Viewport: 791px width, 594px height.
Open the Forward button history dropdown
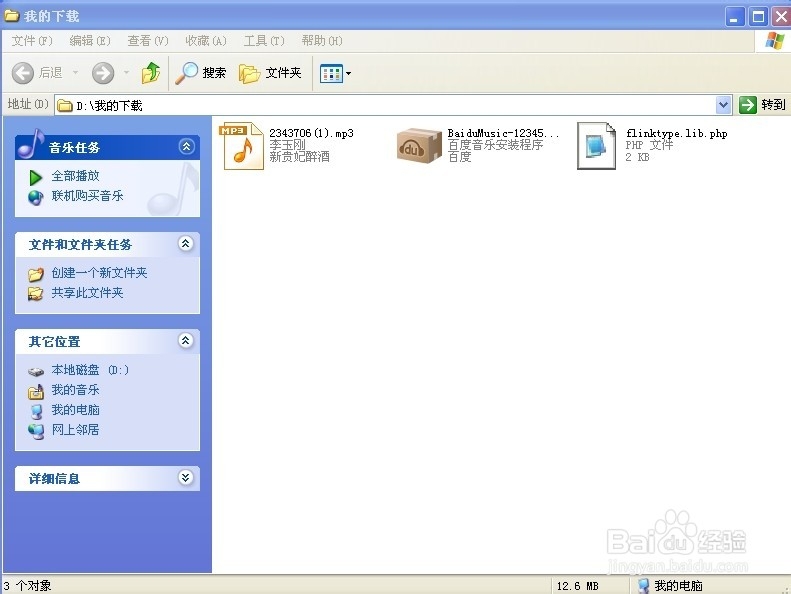[x=126, y=73]
